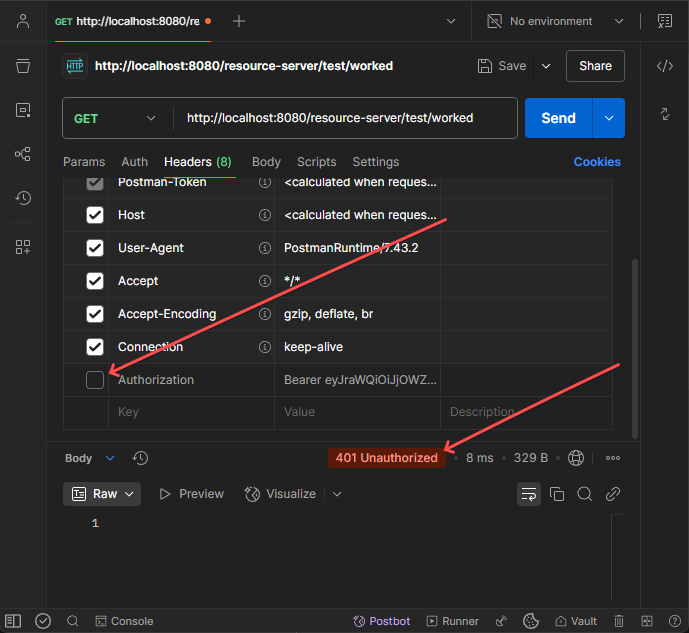Click the info icon next to User-Agent
The height and width of the screenshot is (633, 689).
click(x=265, y=248)
